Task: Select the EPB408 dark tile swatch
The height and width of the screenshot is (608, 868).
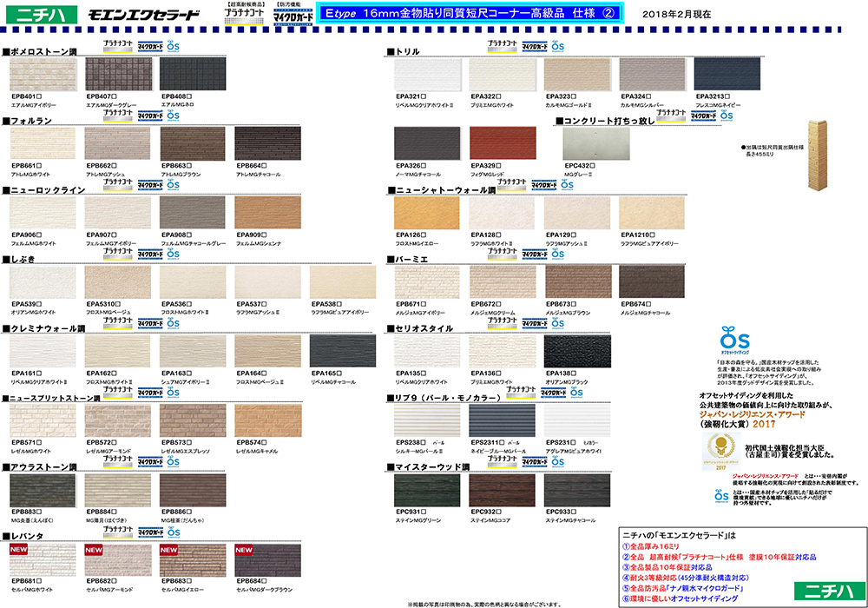Action: (193, 74)
